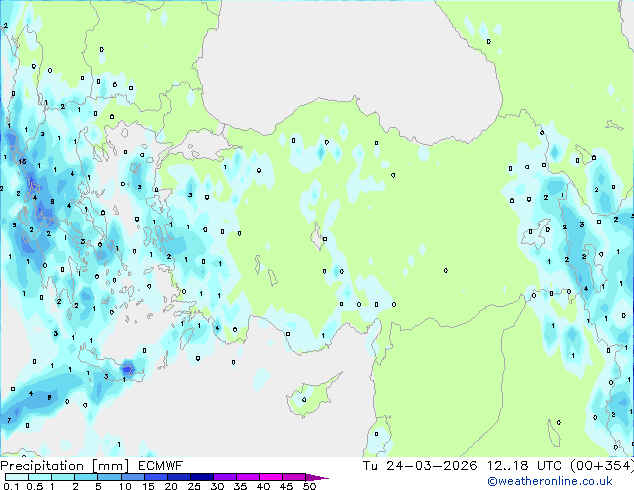Viewport: 634px width, 490px height.
Task: Click the legend label '25'
Action: coord(194,486)
